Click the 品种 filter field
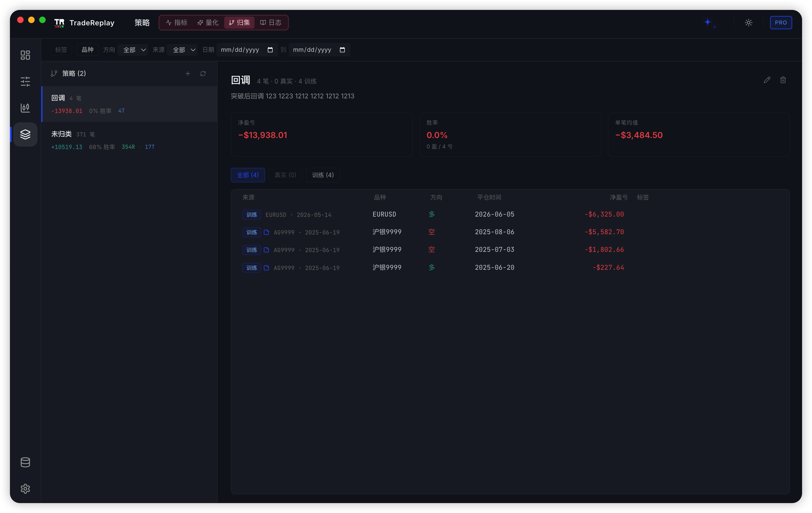The height and width of the screenshot is (513, 812). (87, 50)
